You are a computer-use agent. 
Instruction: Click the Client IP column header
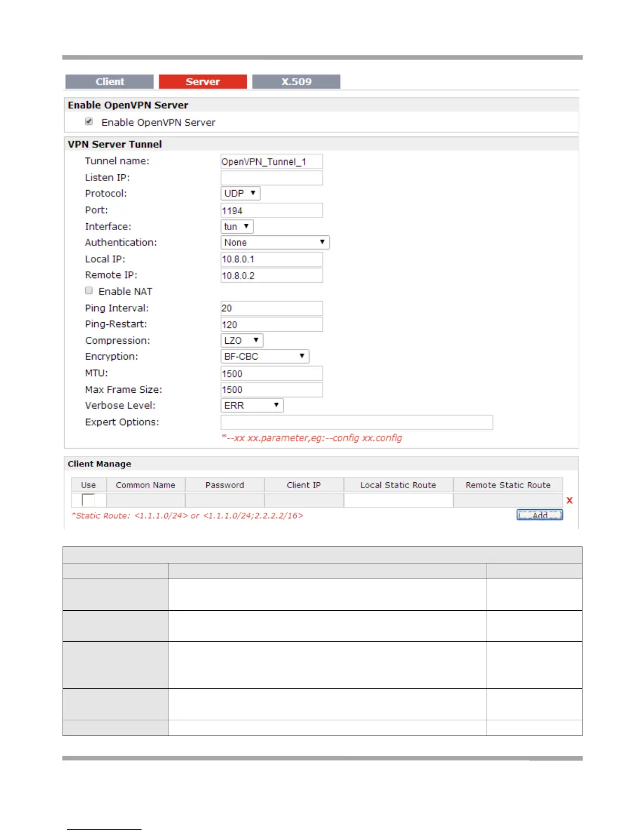[x=304, y=485]
